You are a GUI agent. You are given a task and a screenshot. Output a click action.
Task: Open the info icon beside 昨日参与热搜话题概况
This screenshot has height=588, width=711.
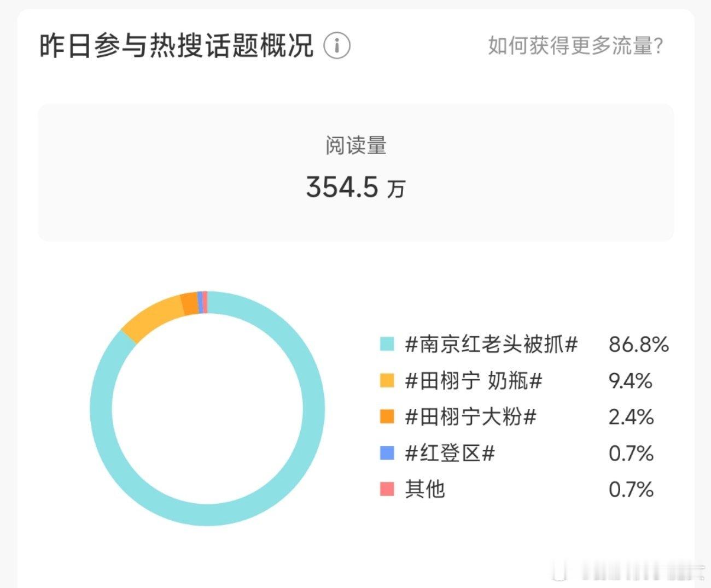[337, 45]
